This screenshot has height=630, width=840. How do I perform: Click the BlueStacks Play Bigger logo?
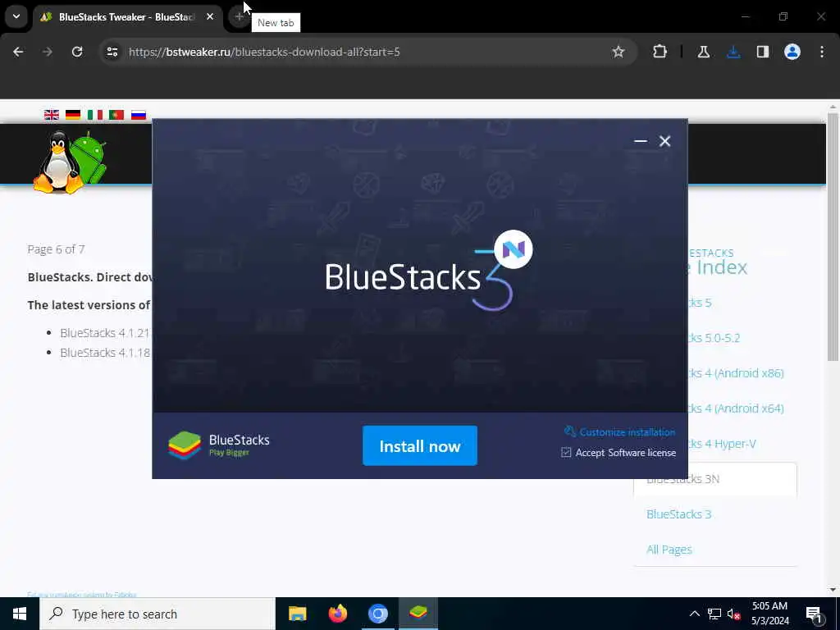click(x=219, y=445)
